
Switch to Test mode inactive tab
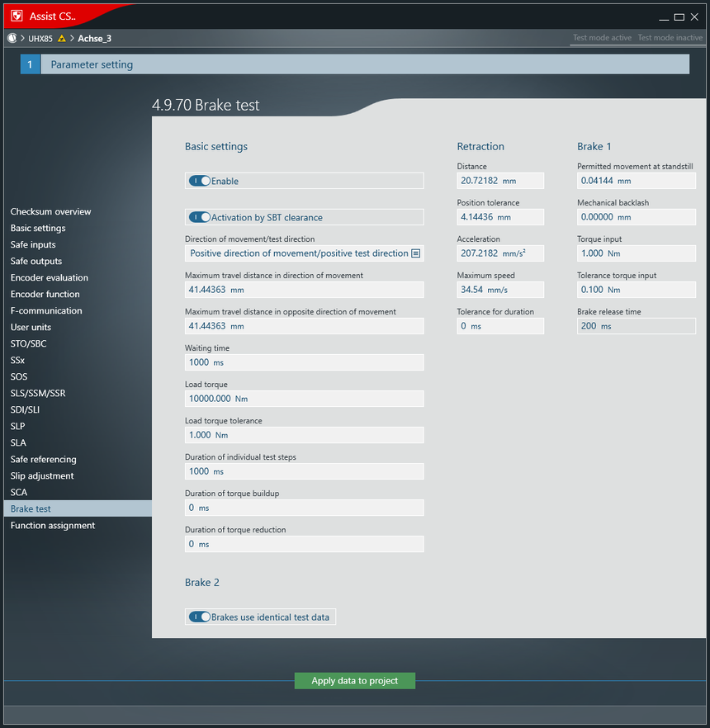tap(670, 38)
